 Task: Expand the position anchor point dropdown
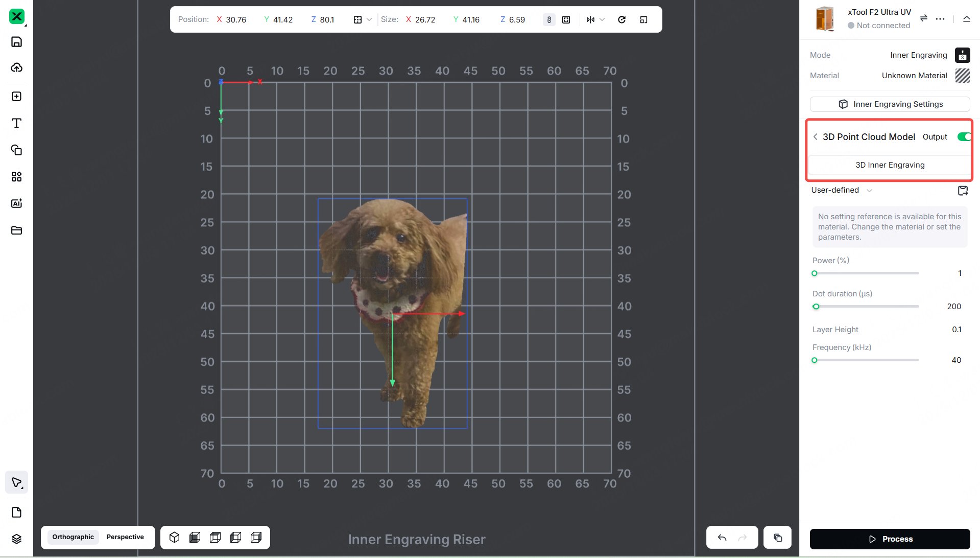point(369,19)
